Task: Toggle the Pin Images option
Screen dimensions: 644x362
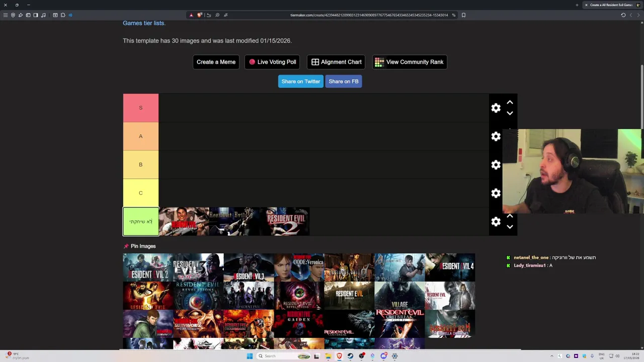Action: point(140,246)
